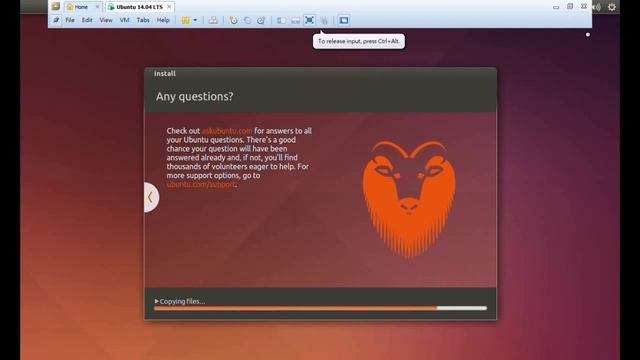
Task: Open the VM menu
Action: tap(124, 20)
